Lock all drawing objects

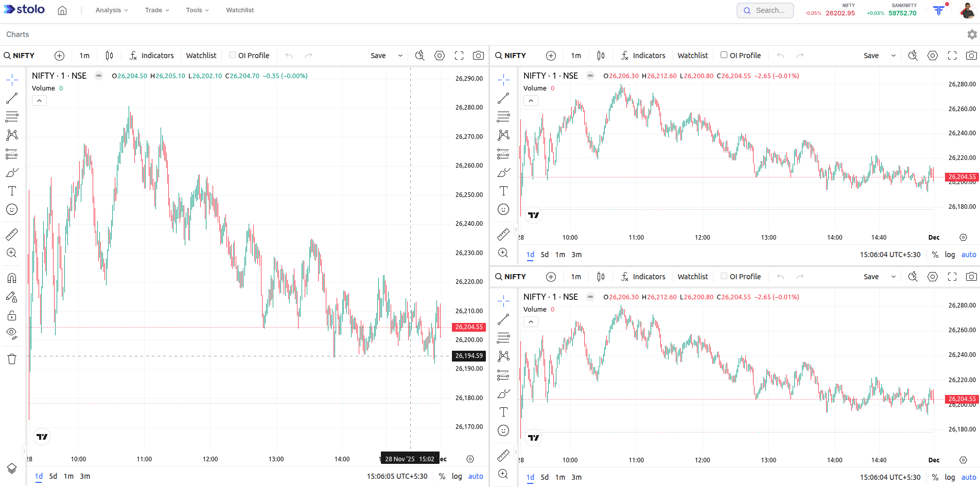coord(11,315)
